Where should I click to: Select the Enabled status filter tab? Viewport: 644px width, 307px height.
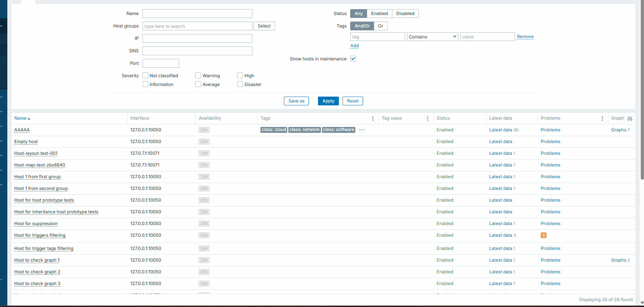click(379, 14)
